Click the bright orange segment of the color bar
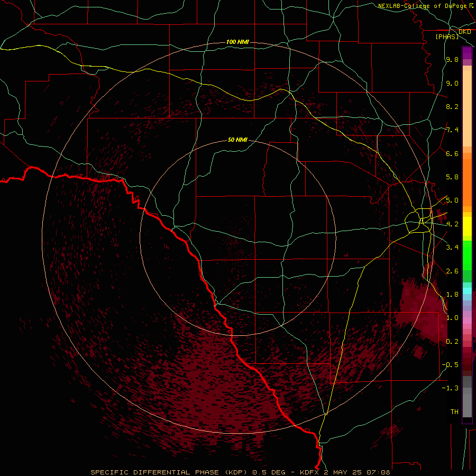 [467, 183]
